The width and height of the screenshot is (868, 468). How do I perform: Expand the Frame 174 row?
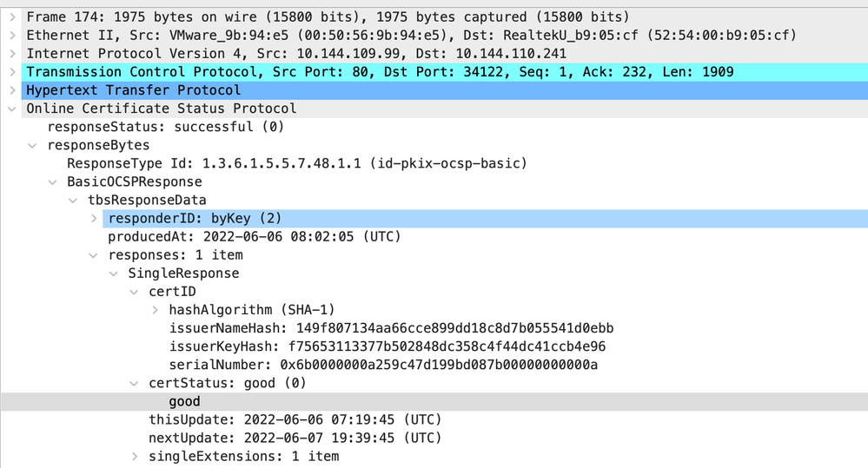pyautogui.click(x=11, y=16)
